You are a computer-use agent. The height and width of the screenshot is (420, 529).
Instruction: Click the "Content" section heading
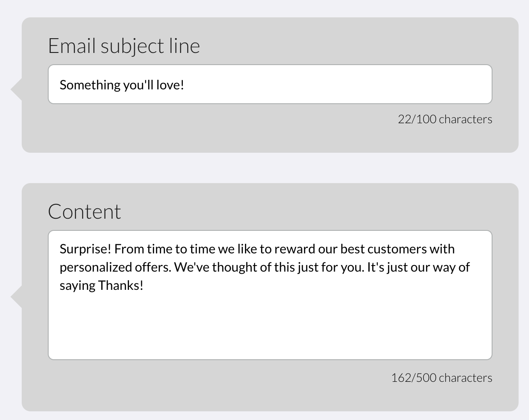point(84,212)
